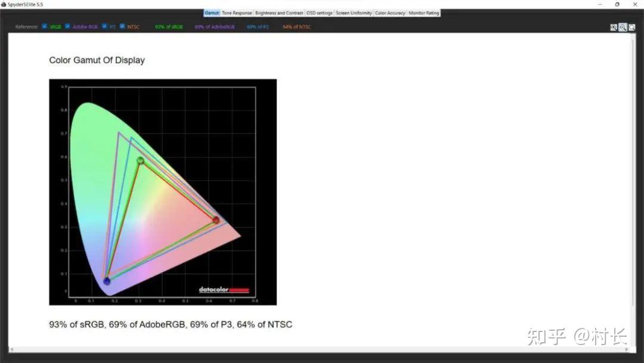Open the Brightness and Contrast tab
This screenshot has height=363, width=644.
point(279,13)
